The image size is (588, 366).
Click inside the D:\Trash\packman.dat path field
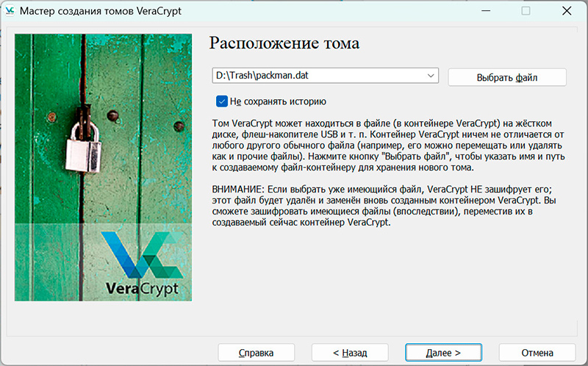tap(316, 76)
